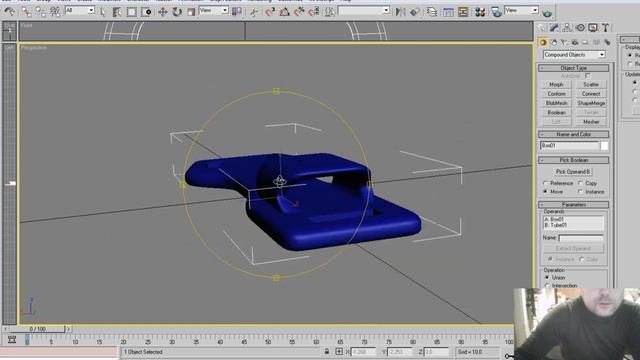Open the Select by Name dialog
Viewport: 640px width, 360px height.
pyautogui.click(x=117, y=12)
